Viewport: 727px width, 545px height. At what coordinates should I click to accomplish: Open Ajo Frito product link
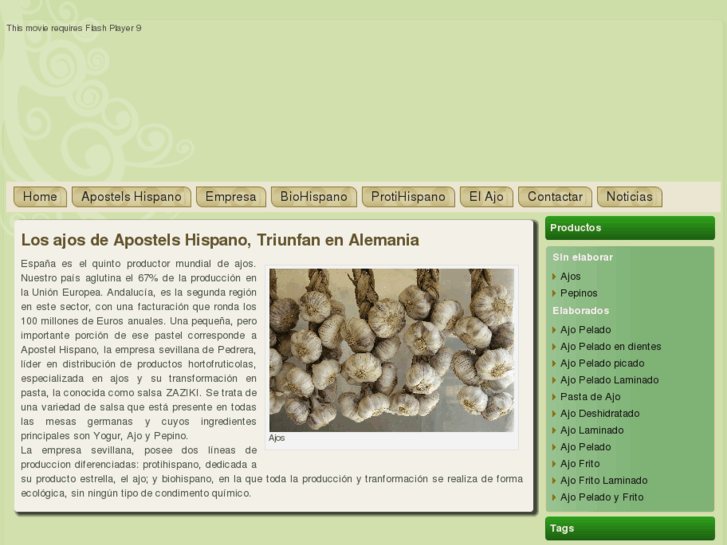(x=580, y=463)
